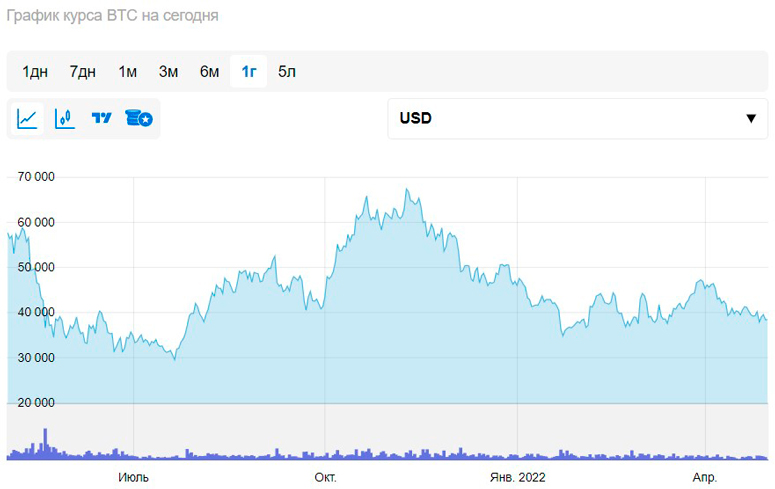The image size is (775, 489).
Task: Click the Окт. time axis label
Action: point(325,477)
